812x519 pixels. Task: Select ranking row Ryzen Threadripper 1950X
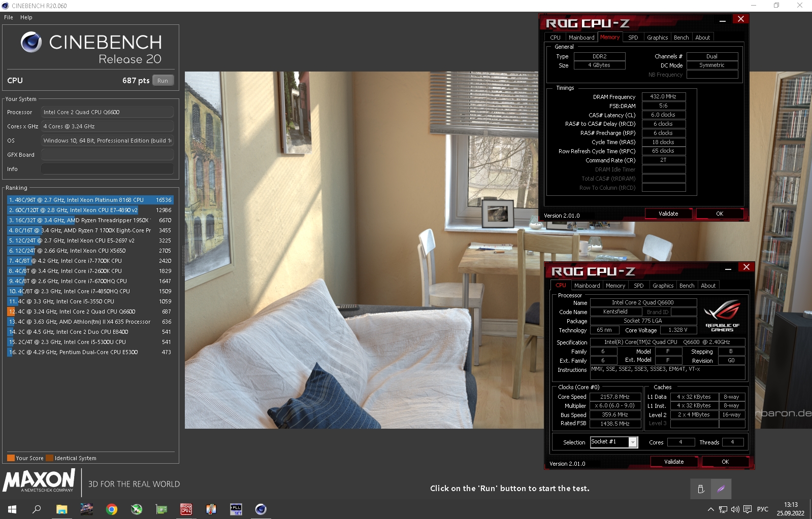tap(90, 220)
